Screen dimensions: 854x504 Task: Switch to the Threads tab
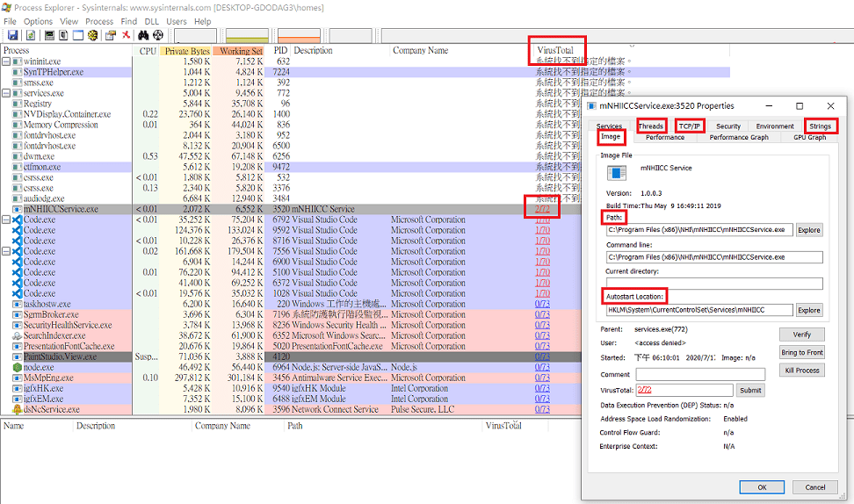[651, 126]
